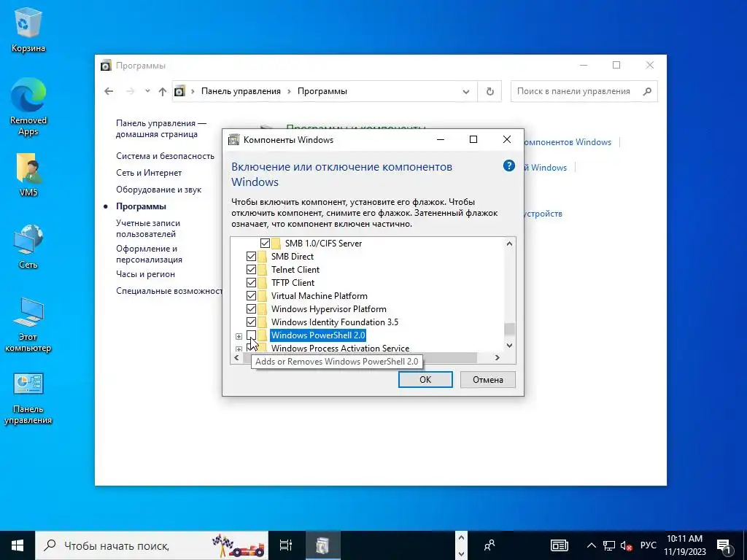The height and width of the screenshot is (560, 747).
Task: Click the touch keyboard tray icon
Action: pyautogui.click(x=560, y=545)
